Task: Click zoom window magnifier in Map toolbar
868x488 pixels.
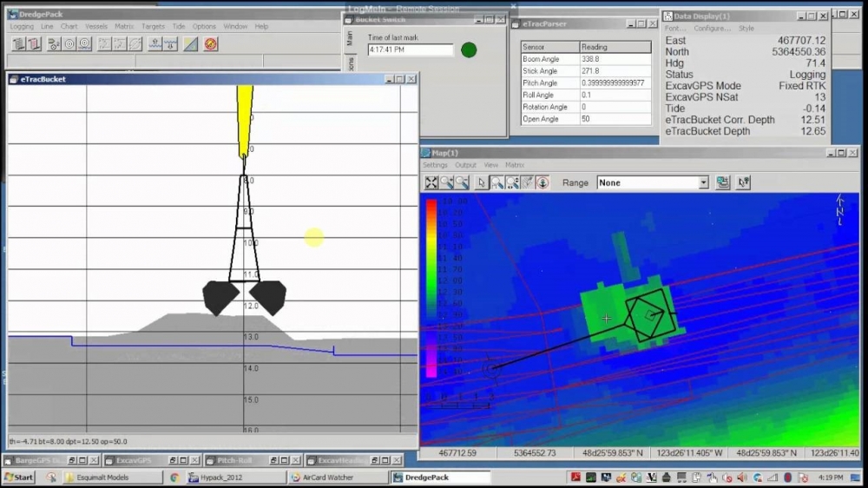Action: pyautogui.click(x=496, y=182)
